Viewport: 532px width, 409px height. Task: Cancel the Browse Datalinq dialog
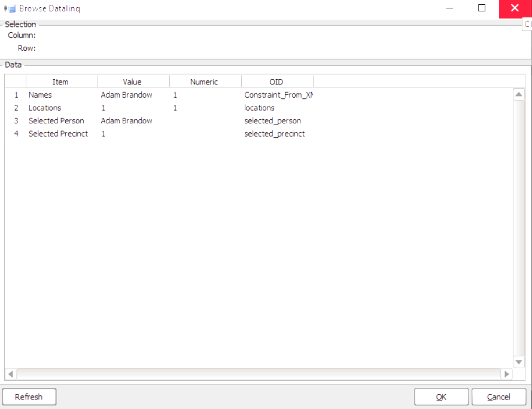click(498, 397)
